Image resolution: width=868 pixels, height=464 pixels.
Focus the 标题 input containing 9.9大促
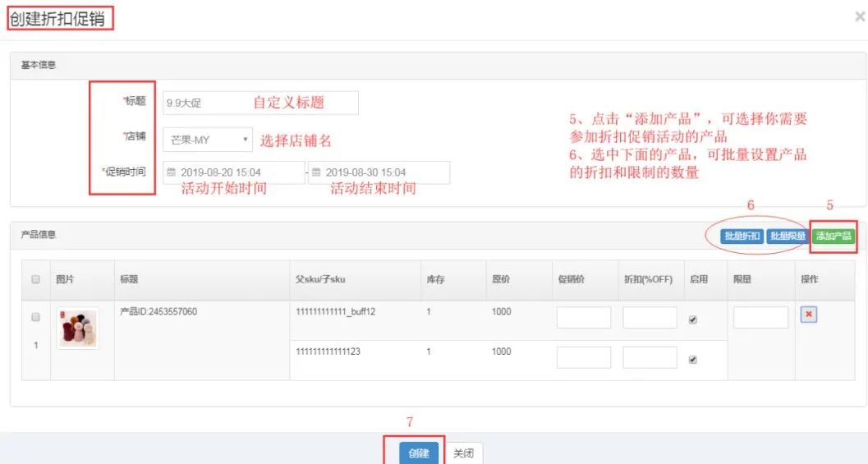coord(260,103)
